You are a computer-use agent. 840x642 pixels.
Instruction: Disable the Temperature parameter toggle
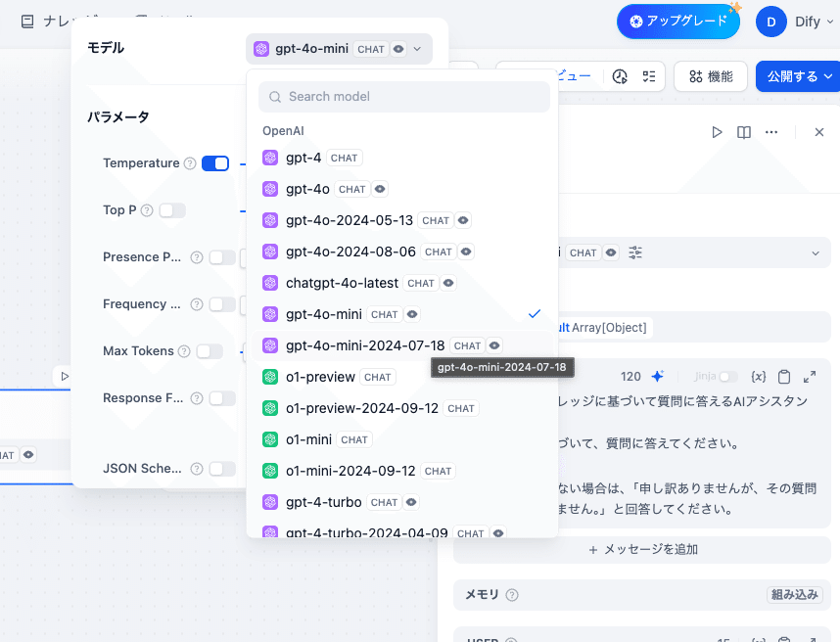[215, 163]
